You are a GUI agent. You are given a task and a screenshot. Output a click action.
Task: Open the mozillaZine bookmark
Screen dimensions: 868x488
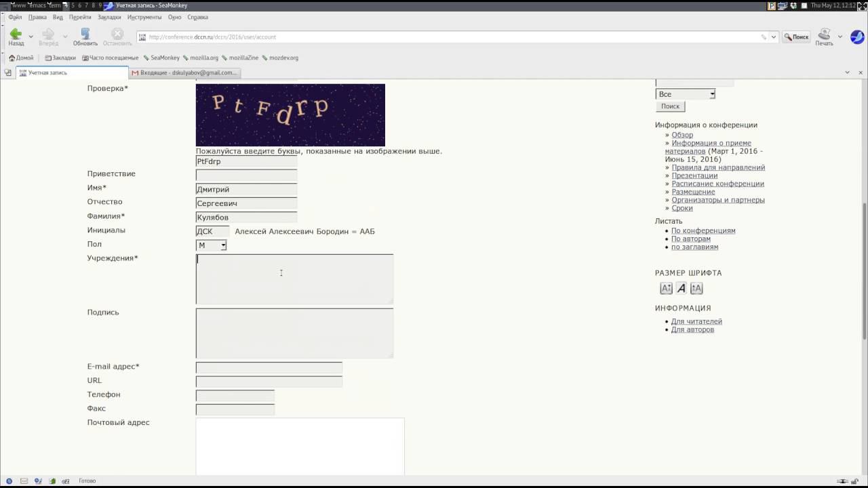[240, 58]
